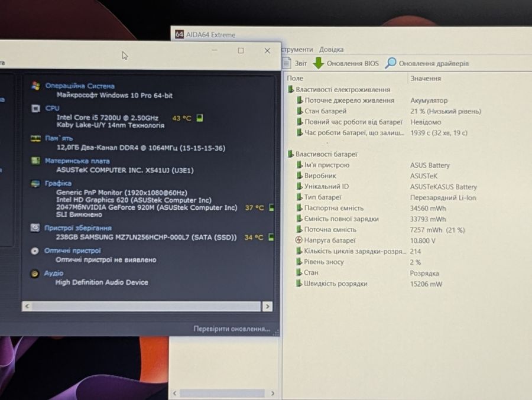Click the Тип батареї row icon
The width and height of the screenshot is (532, 400).
click(x=299, y=197)
